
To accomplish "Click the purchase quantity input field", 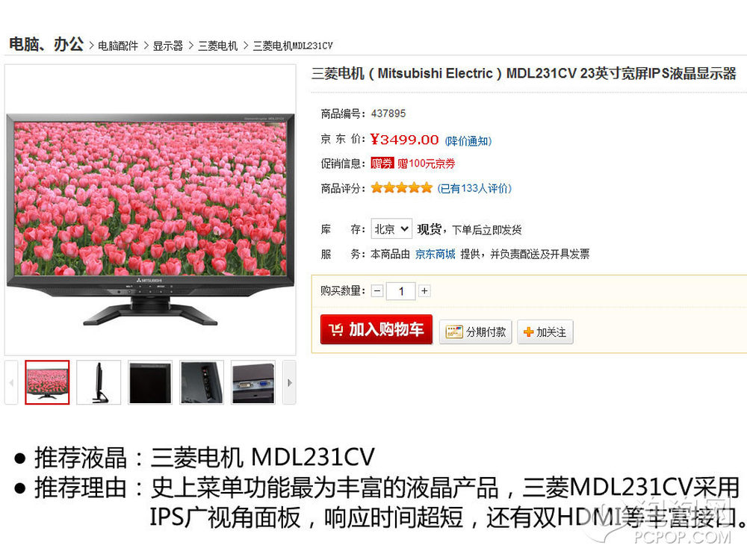I will point(401,291).
